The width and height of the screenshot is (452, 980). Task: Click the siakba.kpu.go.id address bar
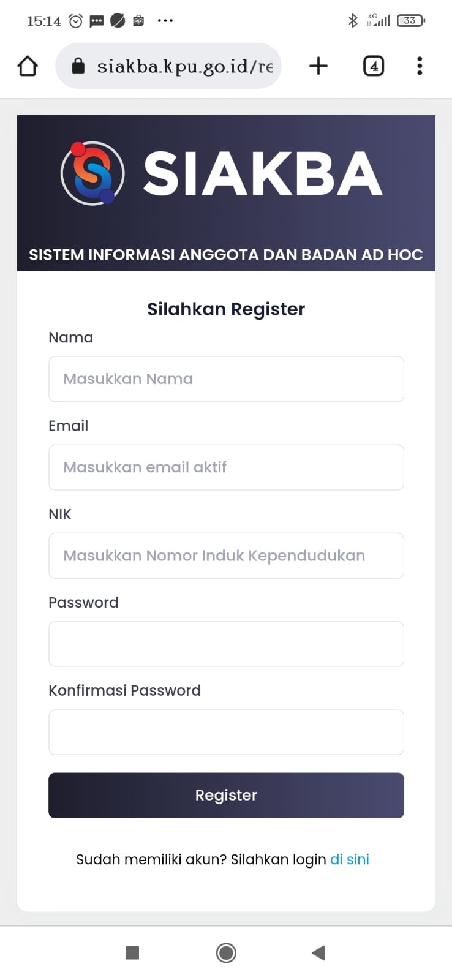point(184,66)
